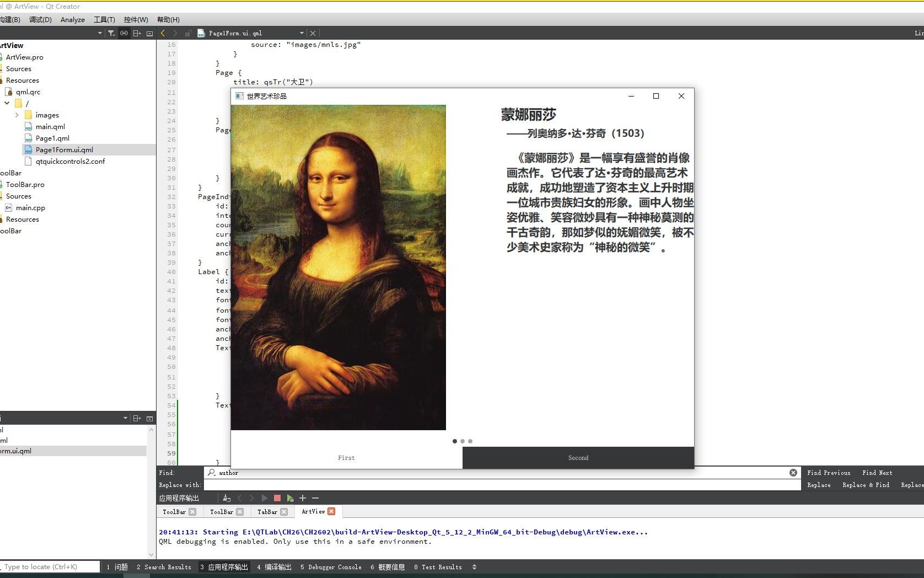Screen dimensions: 924x578
Task: Open the 控件(W) menu
Action: pos(136,19)
